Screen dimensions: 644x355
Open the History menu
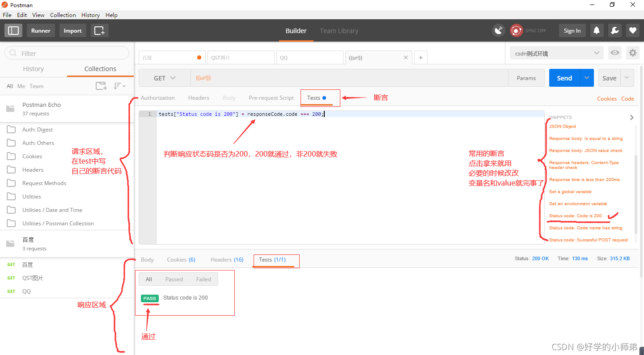(90, 15)
